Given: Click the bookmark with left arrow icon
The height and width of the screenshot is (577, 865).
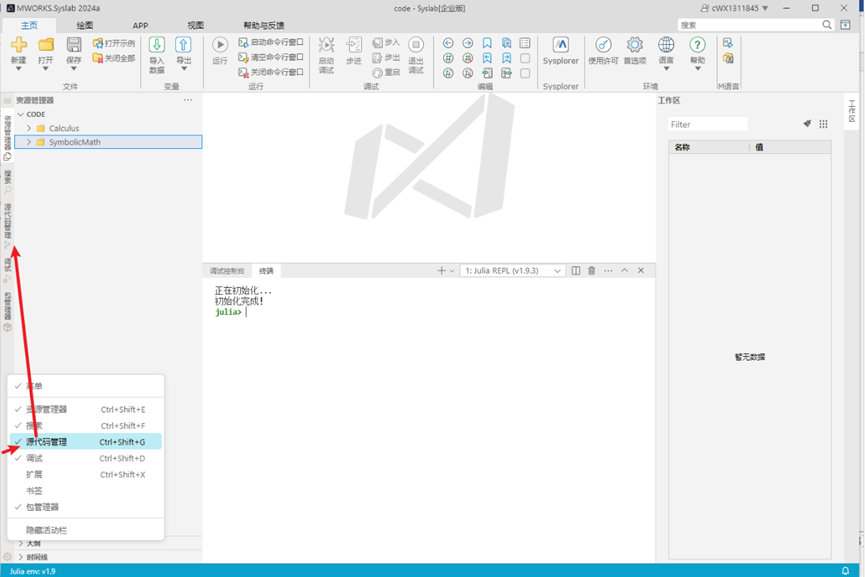Looking at the screenshot, I should (x=487, y=58).
